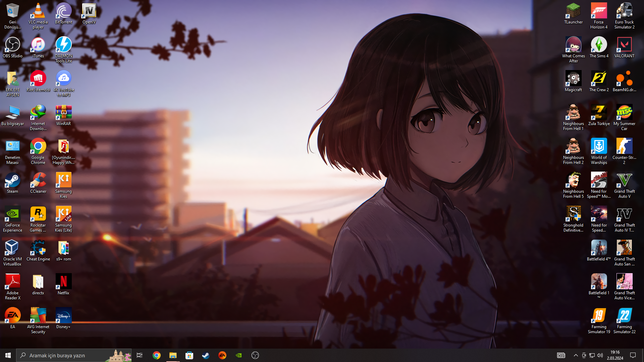Open File Explorer from the taskbar
The width and height of the screenshot is (644, 362).
click(173, 355)
